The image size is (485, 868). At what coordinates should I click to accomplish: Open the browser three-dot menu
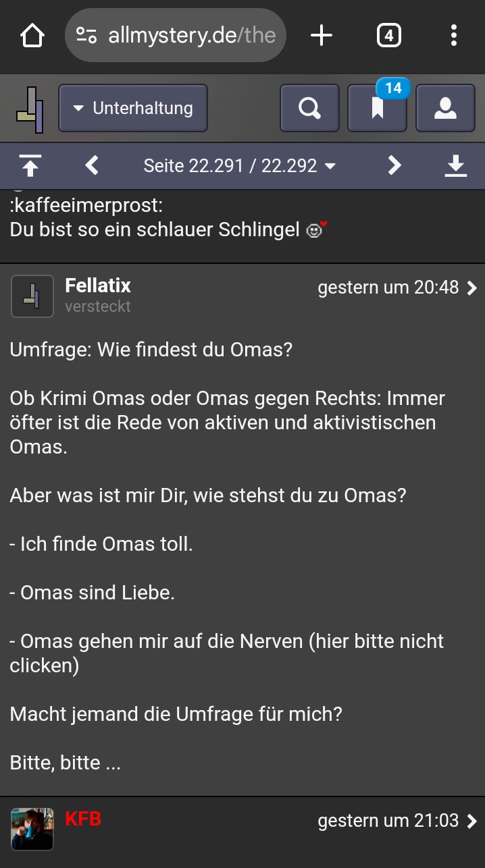[453, 36]
